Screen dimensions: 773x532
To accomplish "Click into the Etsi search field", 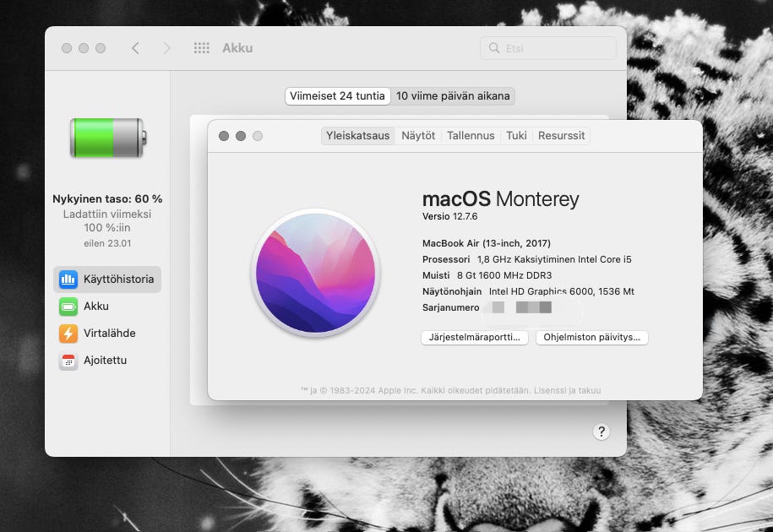I will pyautogui.click(x=548, y=48).
